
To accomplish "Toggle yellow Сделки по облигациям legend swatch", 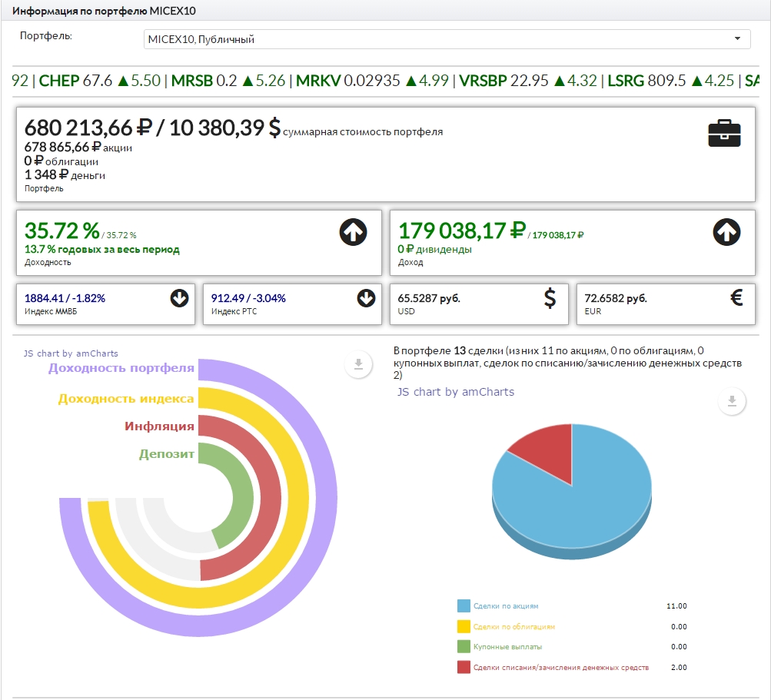I will click(x=464, y=626).
